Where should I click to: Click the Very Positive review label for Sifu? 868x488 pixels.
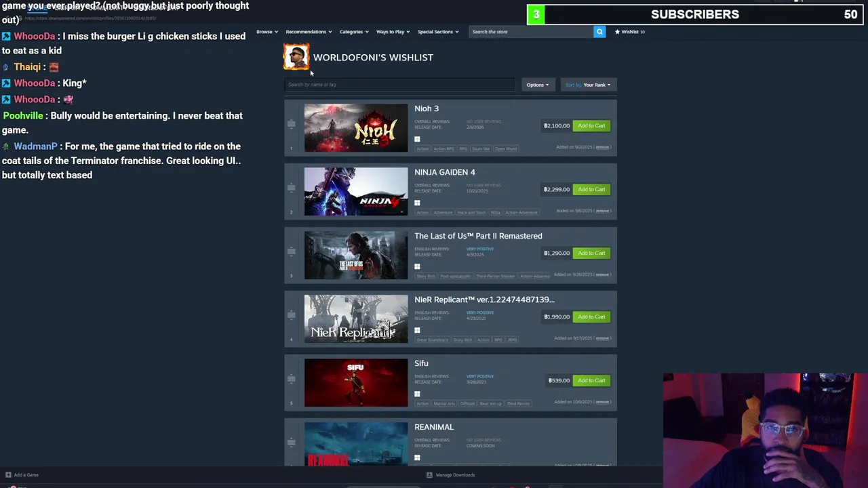point(480,376)
